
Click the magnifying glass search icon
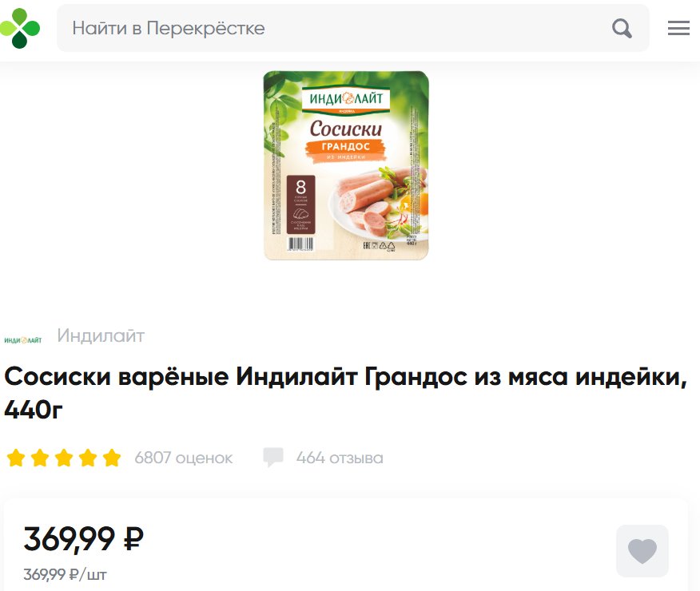(x=622, y=29)
